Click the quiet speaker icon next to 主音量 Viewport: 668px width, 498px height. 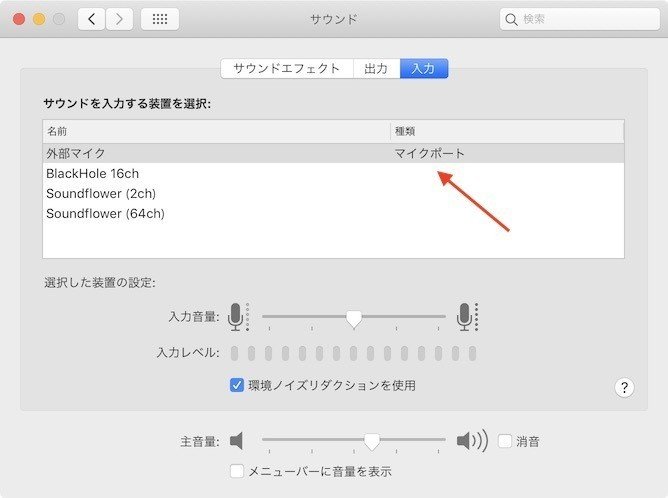click(236, 440)
